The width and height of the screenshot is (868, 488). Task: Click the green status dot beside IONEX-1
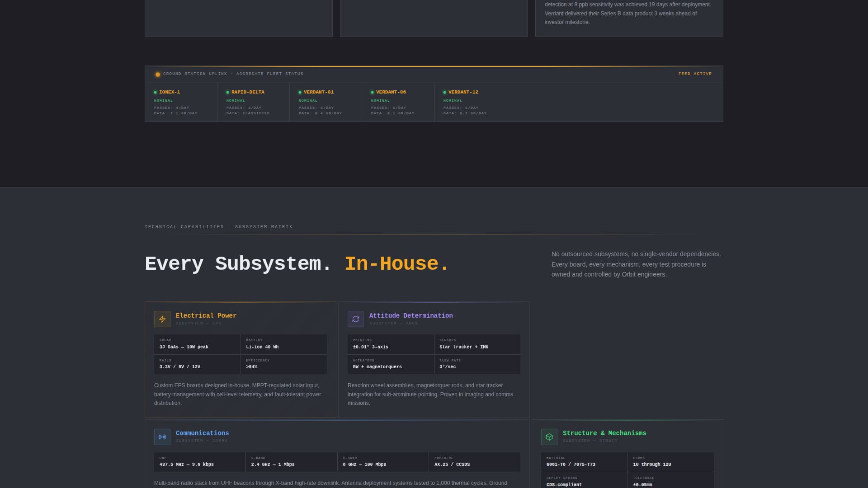[x=156, y=92]
